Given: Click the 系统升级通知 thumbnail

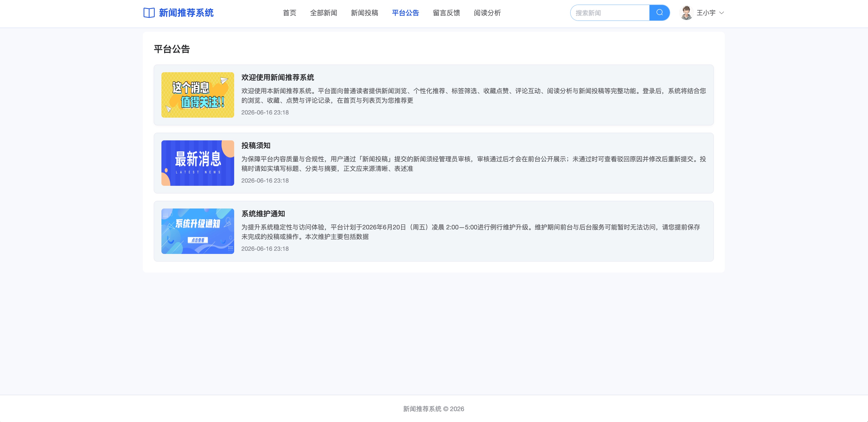Looking at the screenshot, I should (198, 231).
